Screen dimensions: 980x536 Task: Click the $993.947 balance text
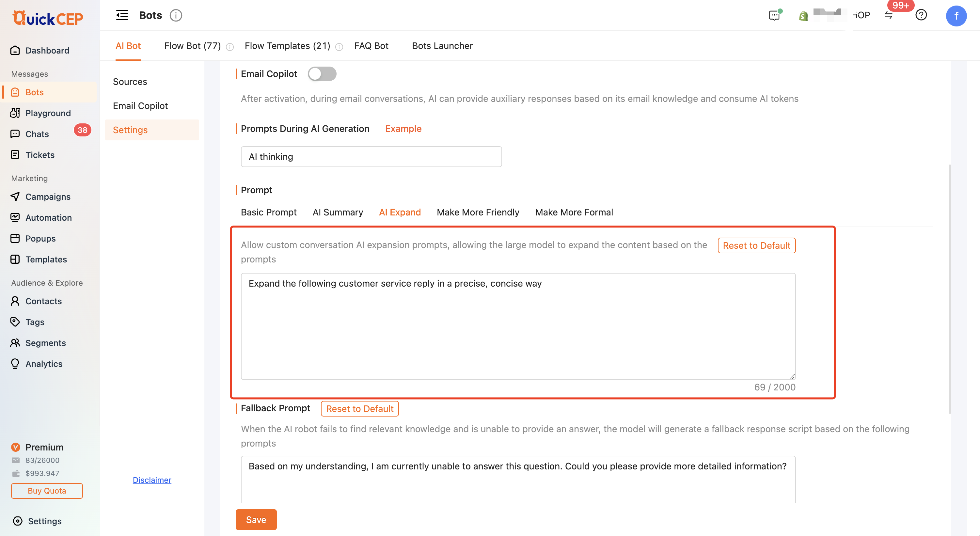42,474
